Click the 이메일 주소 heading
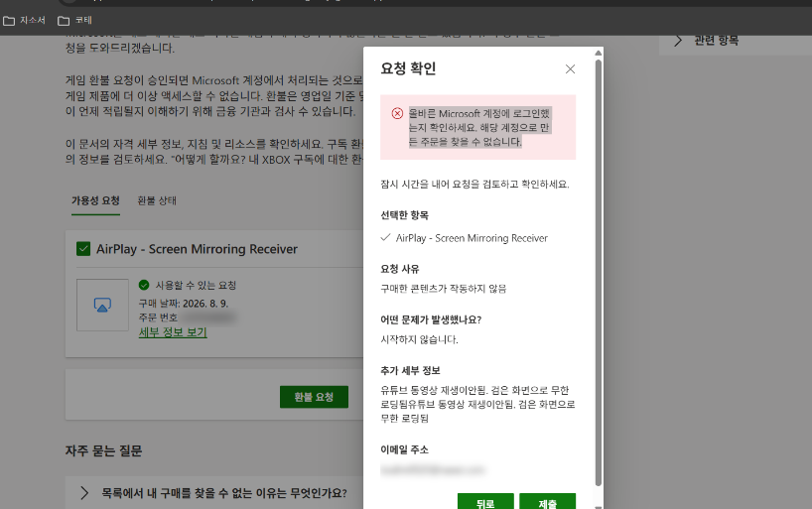812x509 pixels. pyautogui.click(x=404, y=449)
